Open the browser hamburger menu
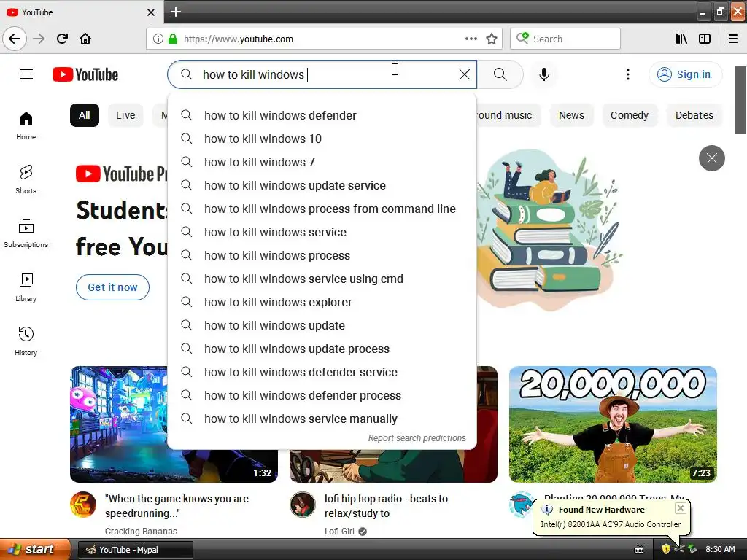 coord(733,39)
